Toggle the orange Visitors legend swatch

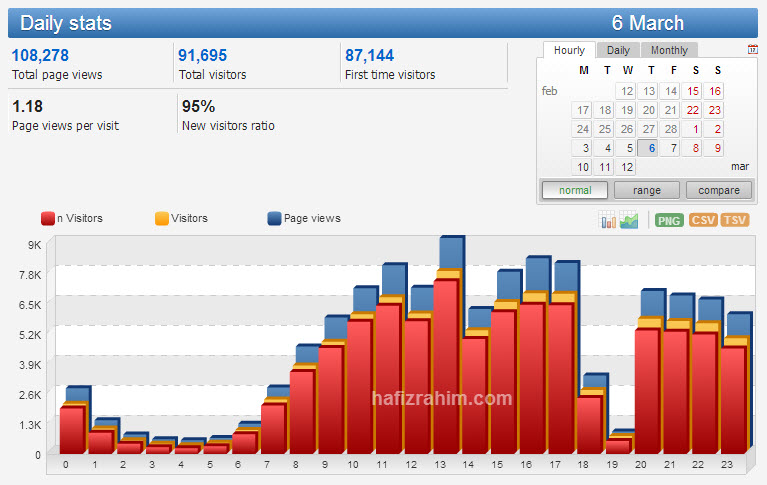[161, 218]
